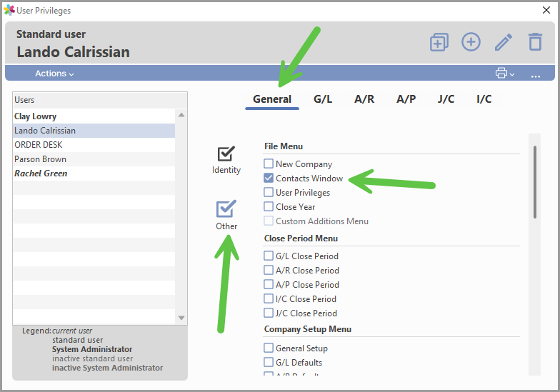Select the ORDER DESK user
560x392 pixels.
coord(94,145)
